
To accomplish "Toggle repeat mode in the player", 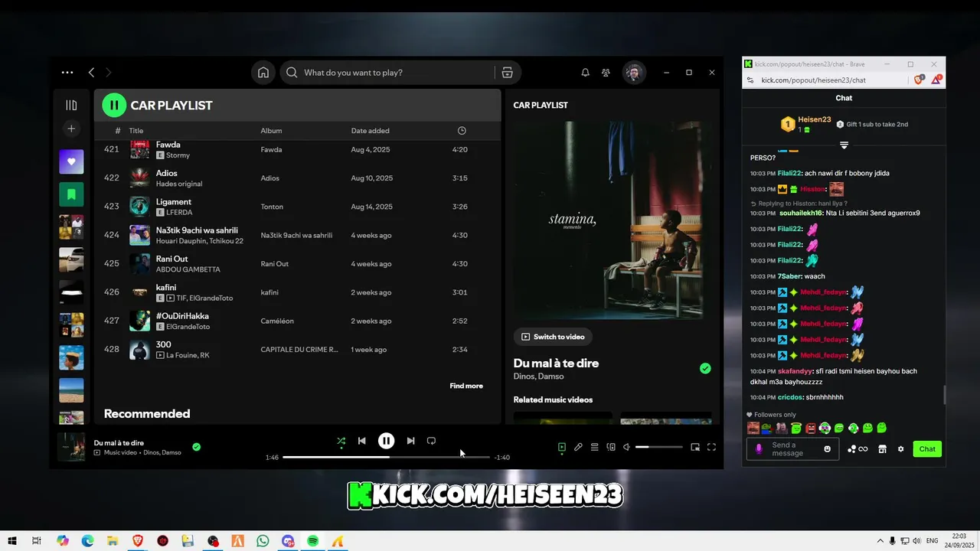I will (x=431, y=441).
